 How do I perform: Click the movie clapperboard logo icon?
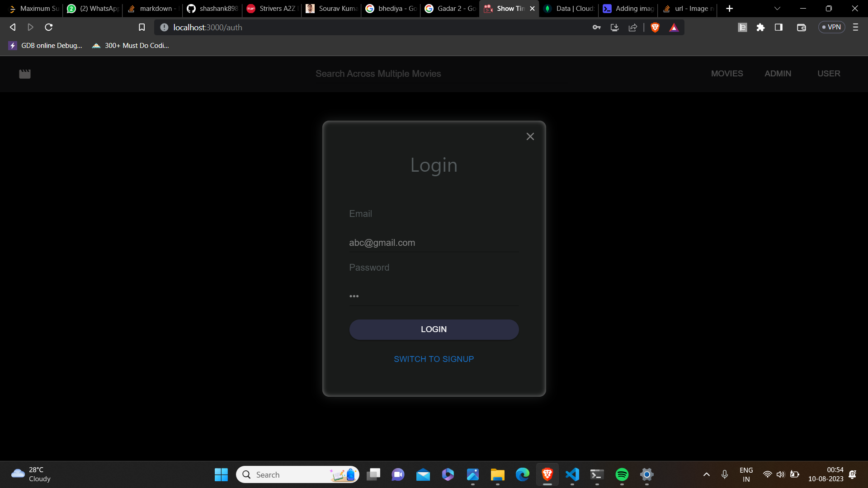coord(25,74)
